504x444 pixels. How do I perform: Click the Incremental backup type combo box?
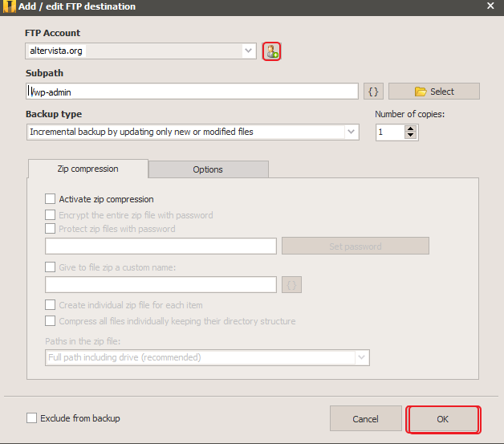coord(193,132)
